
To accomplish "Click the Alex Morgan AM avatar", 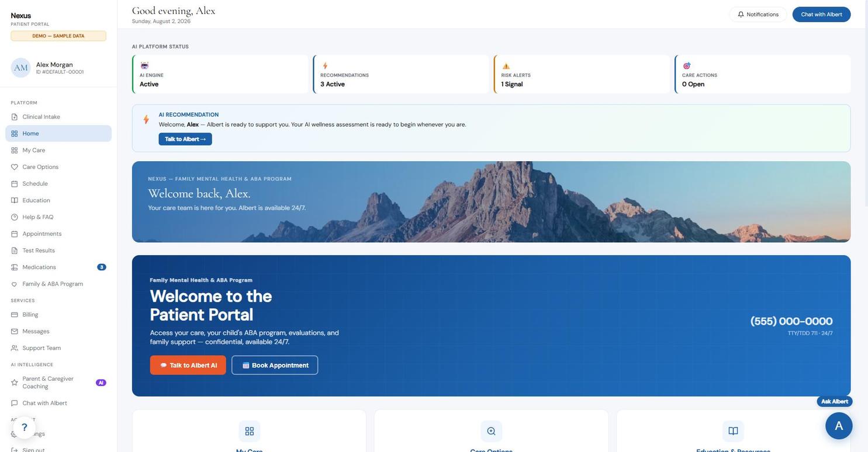I will [x=20, y=68].
